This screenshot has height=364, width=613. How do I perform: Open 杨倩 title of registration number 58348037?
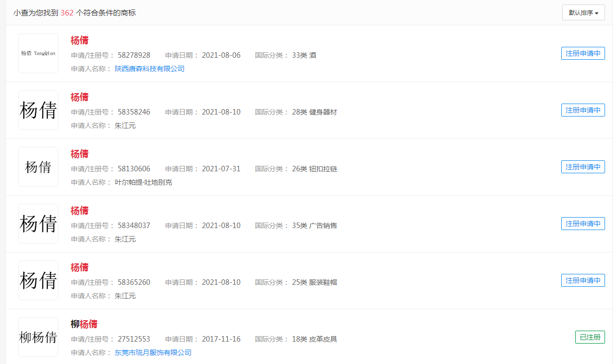pos(80,211)
